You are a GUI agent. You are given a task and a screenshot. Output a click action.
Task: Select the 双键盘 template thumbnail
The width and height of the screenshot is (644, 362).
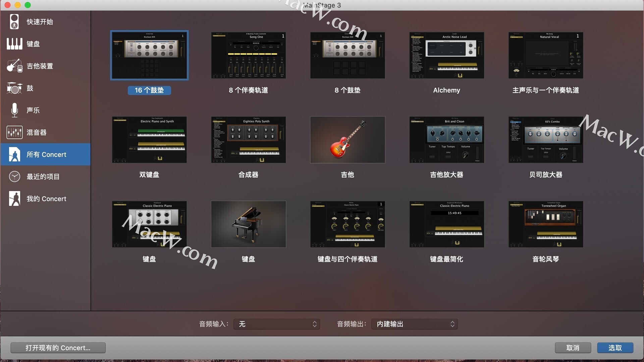click(x=149, y=140)
